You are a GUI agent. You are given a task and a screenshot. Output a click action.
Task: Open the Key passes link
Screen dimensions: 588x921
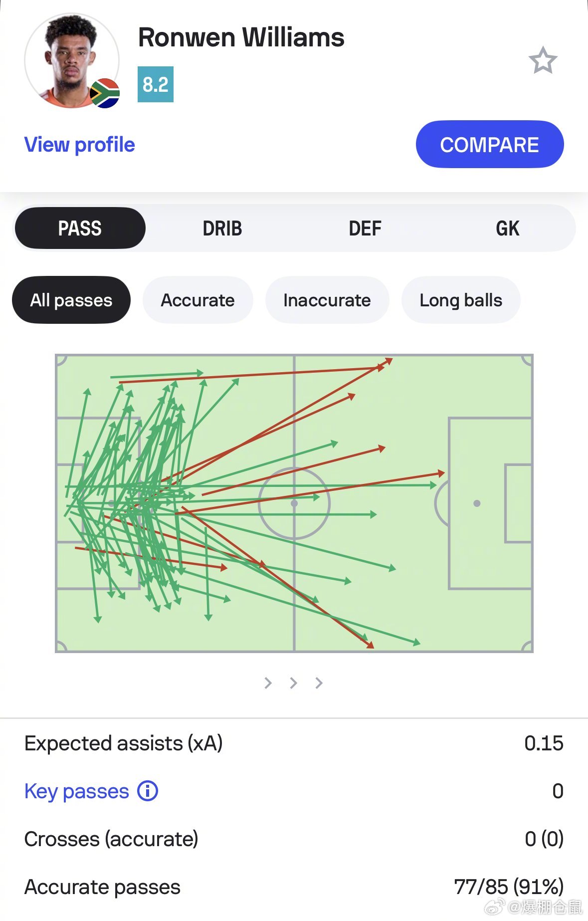click(x=77, y=791)
